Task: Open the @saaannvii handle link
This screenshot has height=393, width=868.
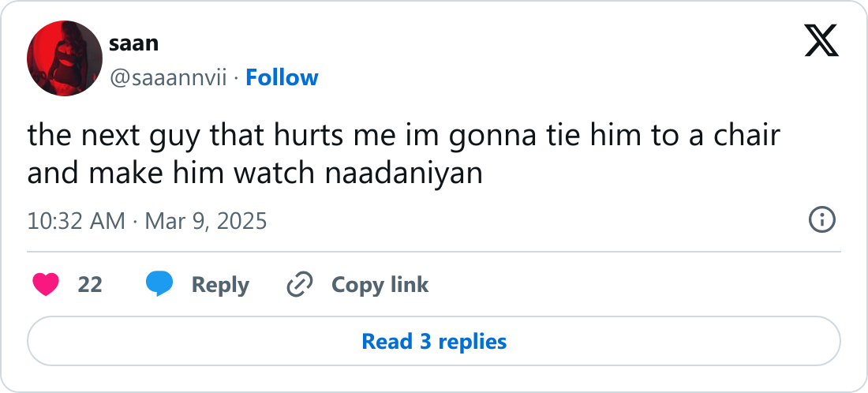Action: pyautogui.click(x=168, y=77)
